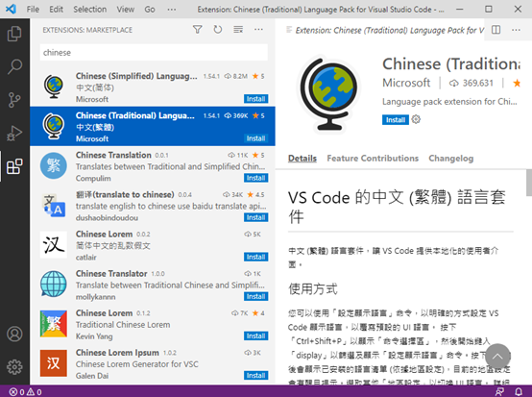
Task: Select the Chinese Translation extension entry
Action: 153,165
